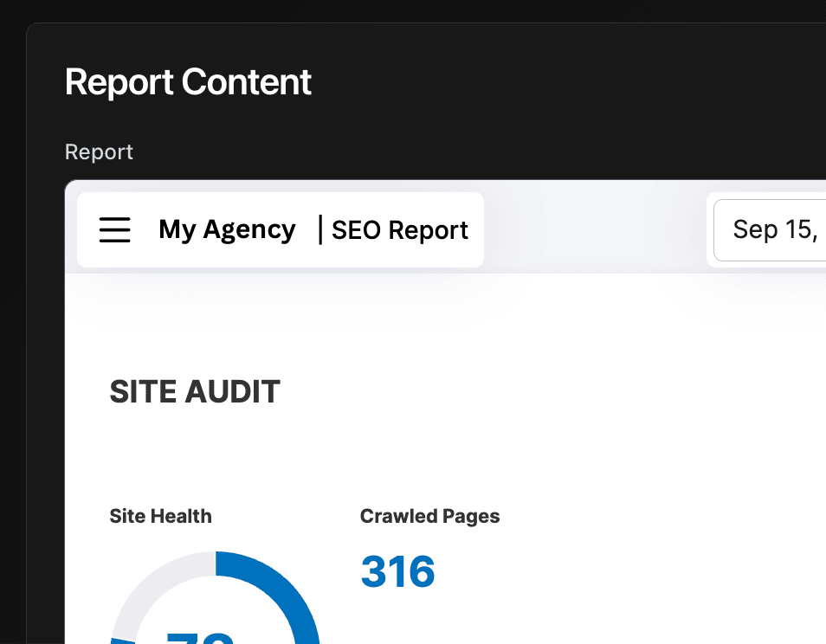The width and height of the screenshot is (826, 644).
Task: Click the Crawled Pages label
Action: 429,516
